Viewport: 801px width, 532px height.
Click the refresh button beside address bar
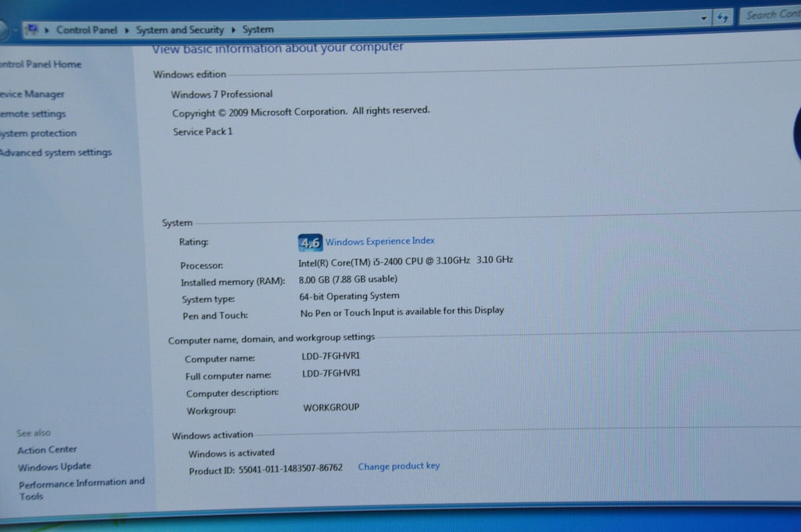coord(722,17)
